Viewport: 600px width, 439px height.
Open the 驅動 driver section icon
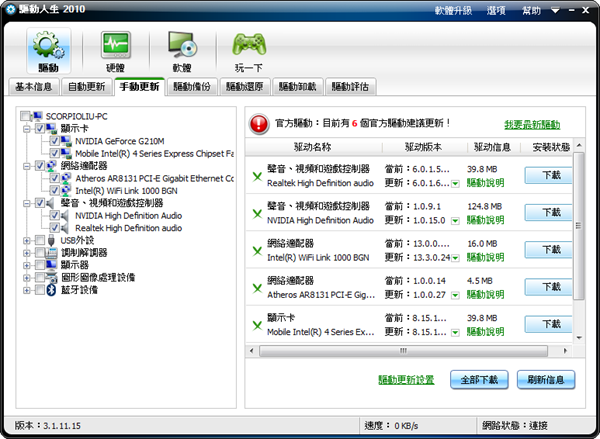coord(49,50)
